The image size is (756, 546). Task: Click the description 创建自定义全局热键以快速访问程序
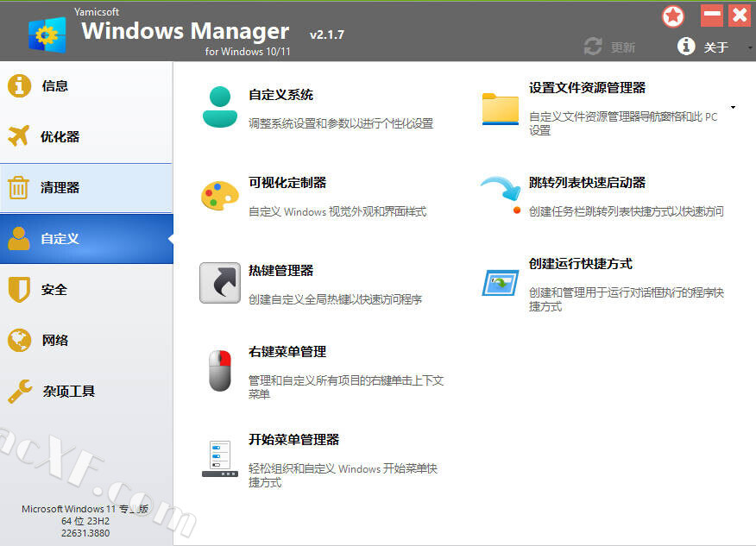tap(335, 299)
